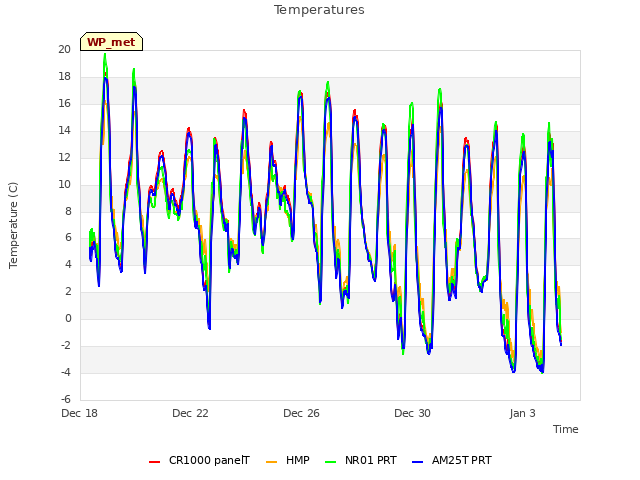Click the WP_met annotation label

(111, 42)
